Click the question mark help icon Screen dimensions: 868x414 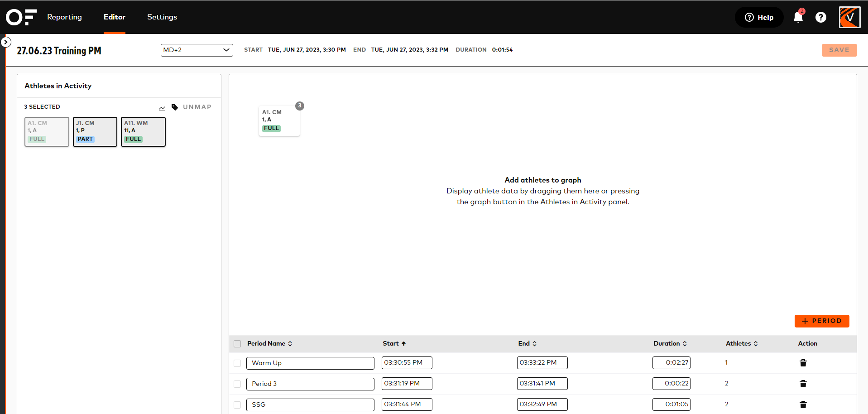pos(821,17)
